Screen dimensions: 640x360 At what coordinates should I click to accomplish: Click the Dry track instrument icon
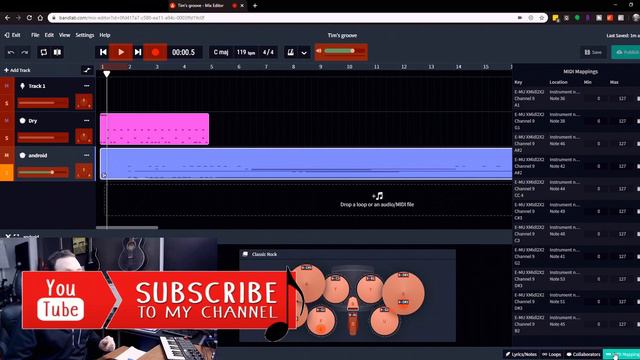click(x=22, y=121)
